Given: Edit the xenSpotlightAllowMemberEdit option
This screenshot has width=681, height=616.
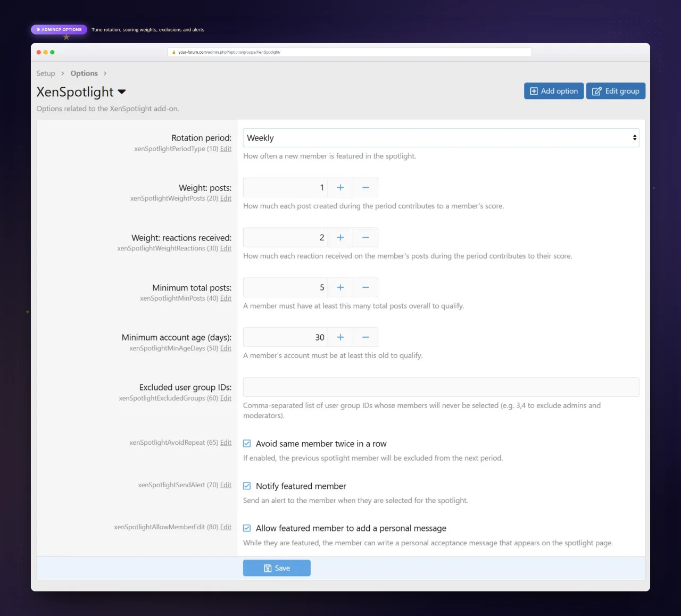Looking at the screenshot, I should 226,527.
